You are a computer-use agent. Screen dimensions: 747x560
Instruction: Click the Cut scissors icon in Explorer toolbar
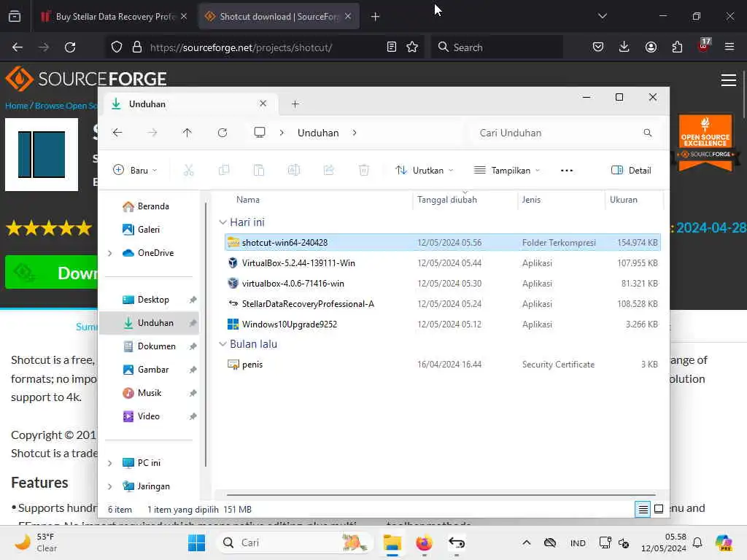click(x=189, y=170)
